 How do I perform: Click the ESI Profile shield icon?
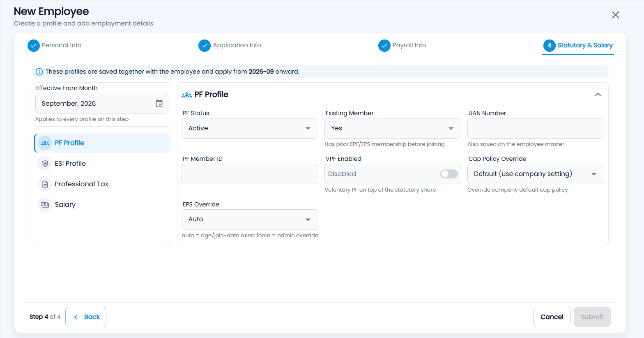point(45,164)
